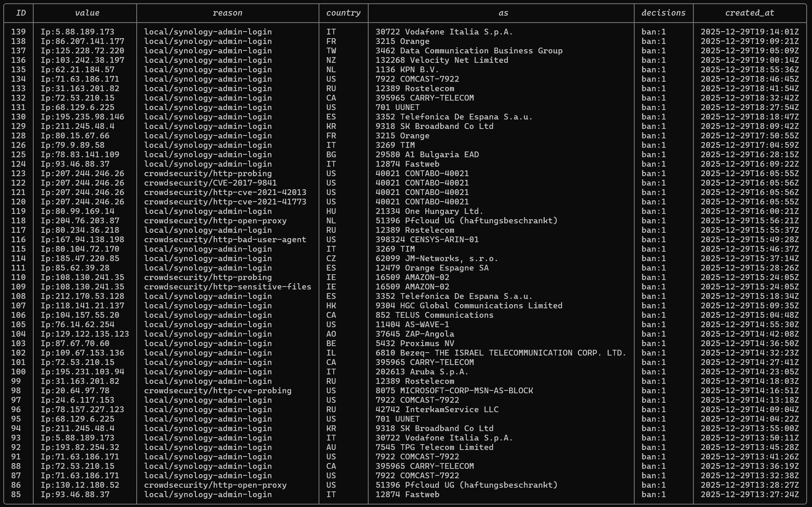Click the crowdsecurity/CVE-2017-9841 reason text

[210, 183]
